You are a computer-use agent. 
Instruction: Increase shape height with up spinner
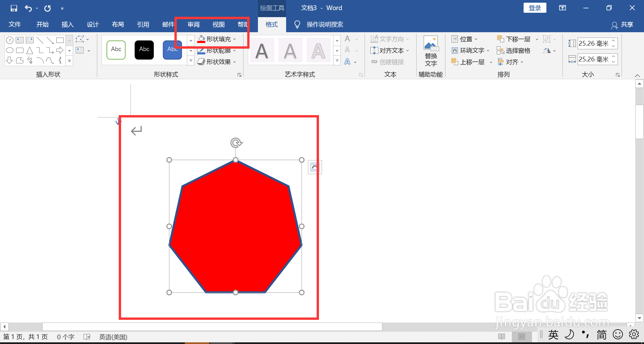613,41
